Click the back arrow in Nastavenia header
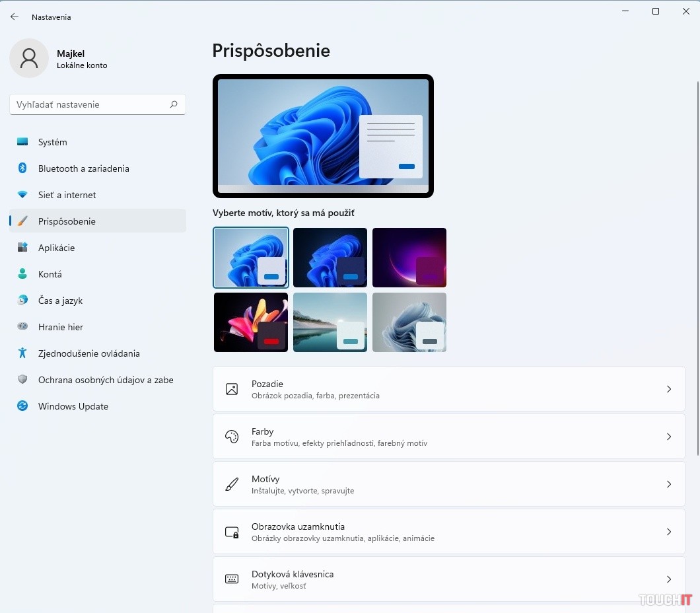Image resolution: width=700 pixels, height=613 pixels. click(15, 17)
